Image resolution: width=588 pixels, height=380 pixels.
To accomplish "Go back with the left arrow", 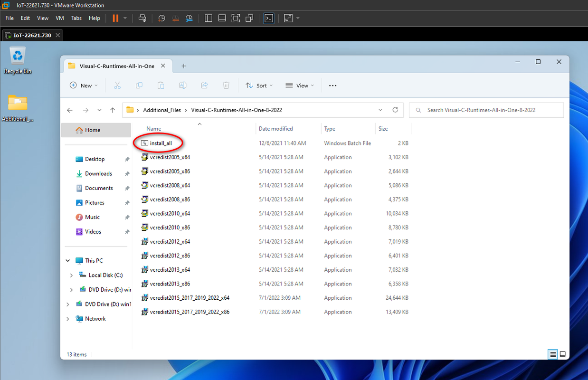I will tap(70, 110).
